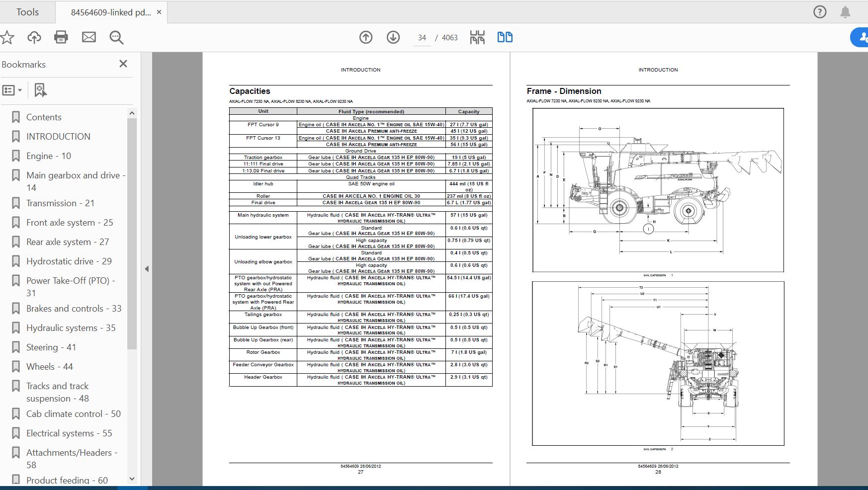The image size is (868, 490).
Task: Click bookmarks scrollbar up arrow
Action: tap(132, 113)
